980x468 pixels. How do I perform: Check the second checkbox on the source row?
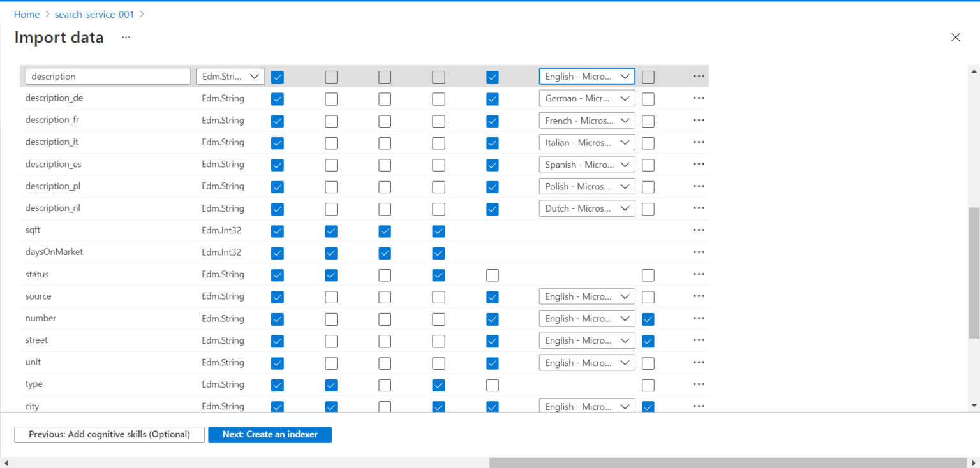click(x=330, y=296)
